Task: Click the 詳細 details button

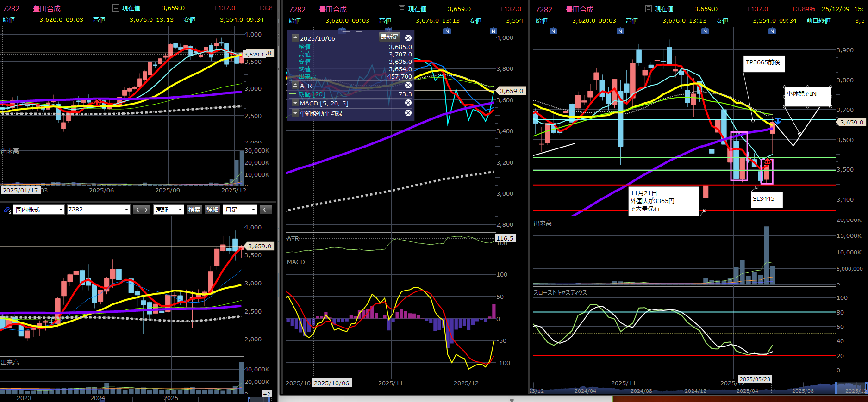Action: tap(212, 210)
